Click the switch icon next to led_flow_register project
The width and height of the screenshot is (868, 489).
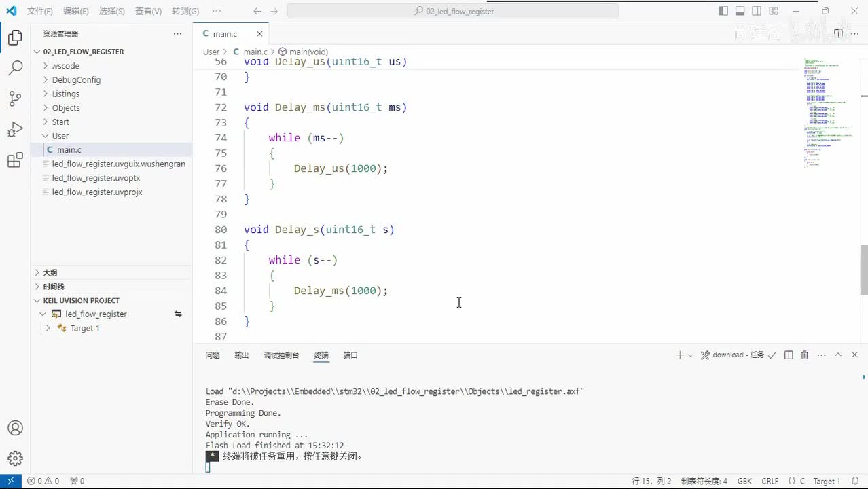coord(178,314)
